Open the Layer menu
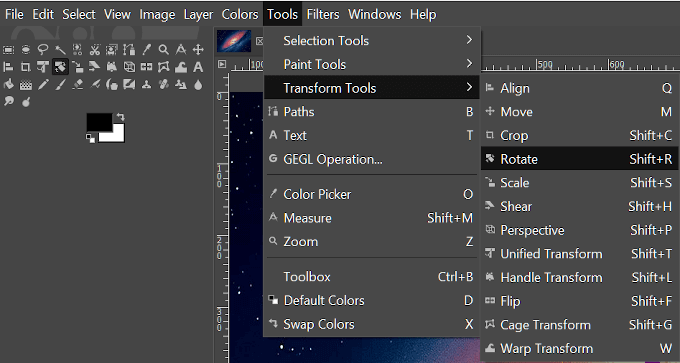This screenshot has height=363, width=680. pos(198,14)
